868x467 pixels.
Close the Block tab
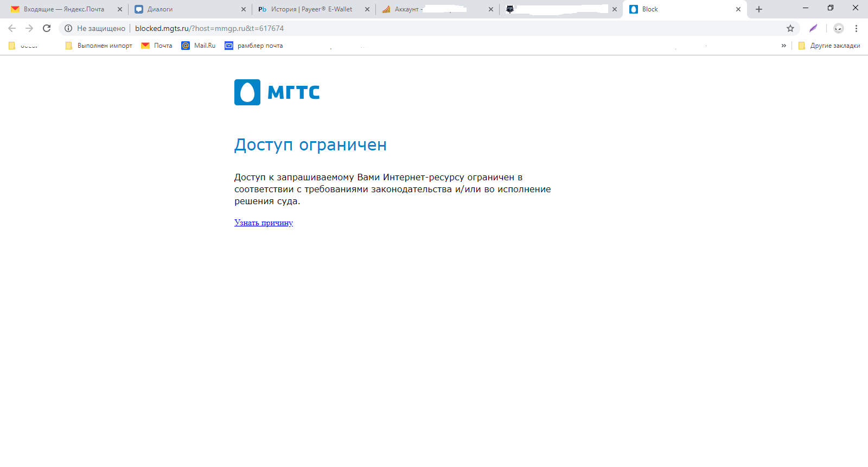click(x=738, y=9)
